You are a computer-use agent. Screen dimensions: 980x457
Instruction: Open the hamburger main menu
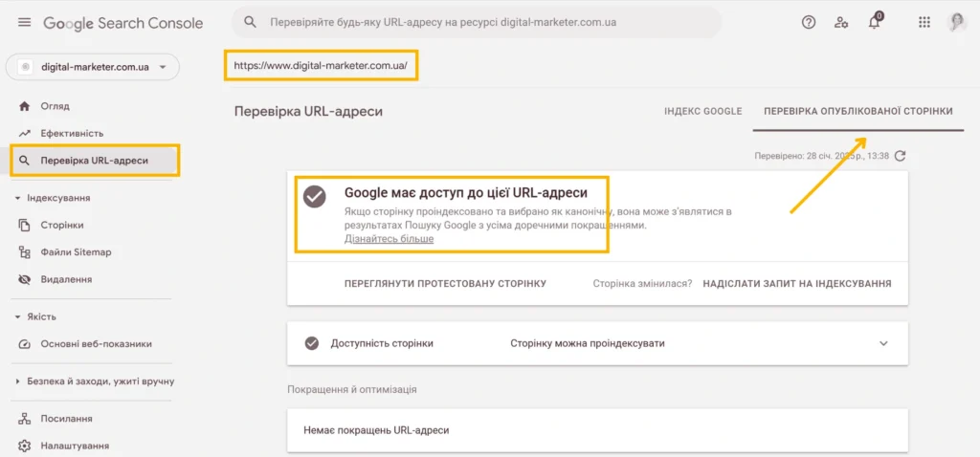24,23
